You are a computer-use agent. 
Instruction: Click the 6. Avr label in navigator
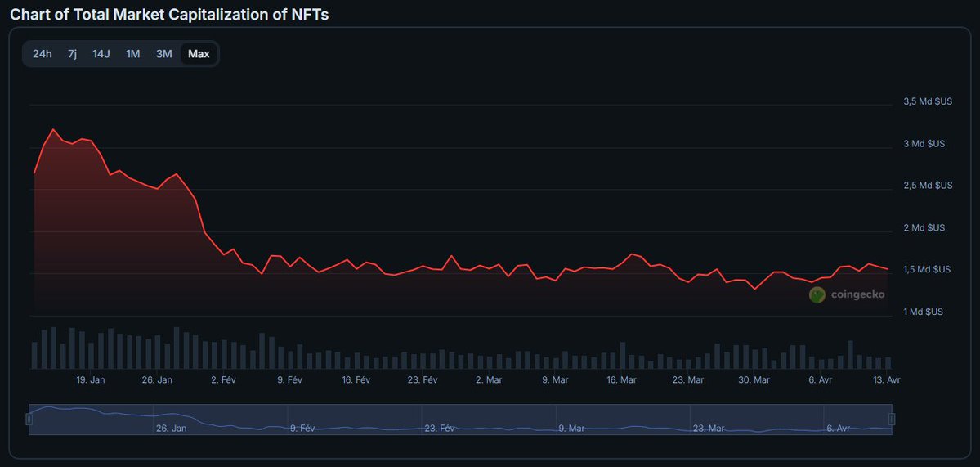click(x=839, y=428)
